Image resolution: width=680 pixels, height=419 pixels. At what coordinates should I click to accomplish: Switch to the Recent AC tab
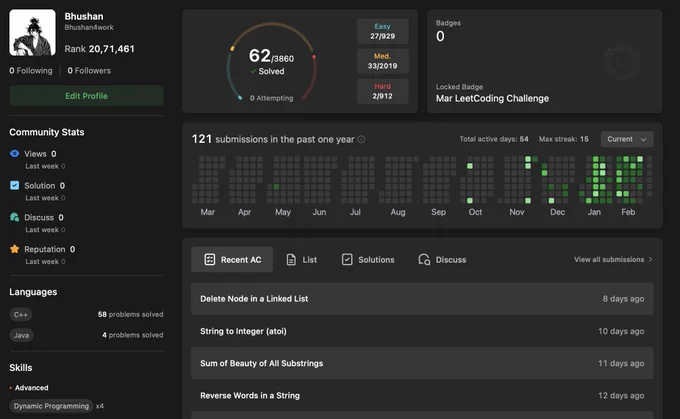[x=232, y=259]
